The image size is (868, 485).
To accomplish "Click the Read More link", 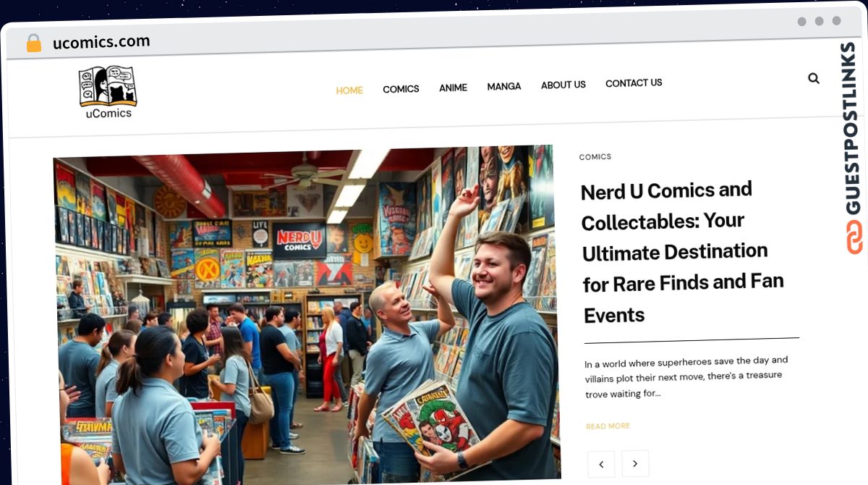I will [608, 426].
